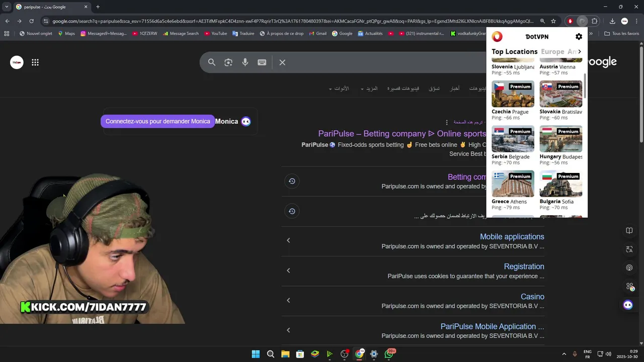Bookmark this page with the star
644x362 pixels.
click(x=553, y=21)
